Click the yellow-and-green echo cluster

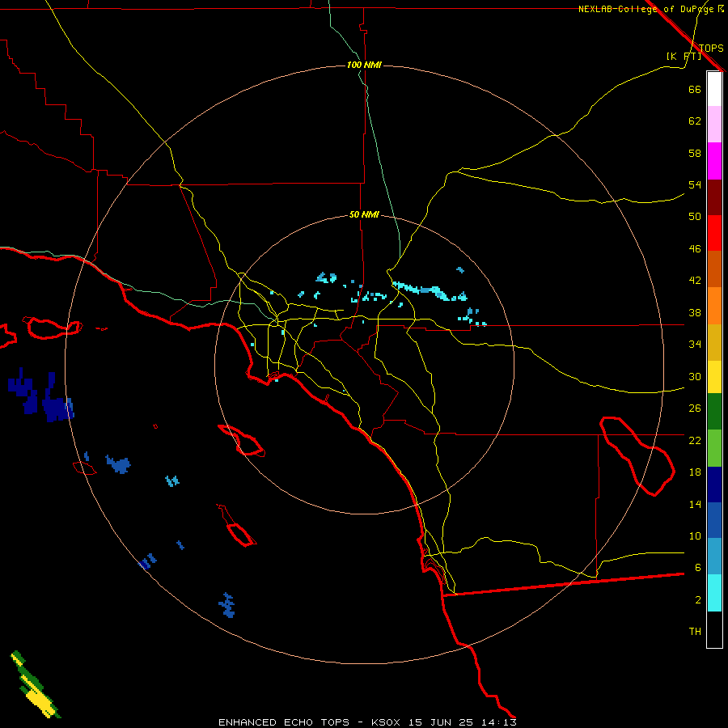click(x=36, y=685)
